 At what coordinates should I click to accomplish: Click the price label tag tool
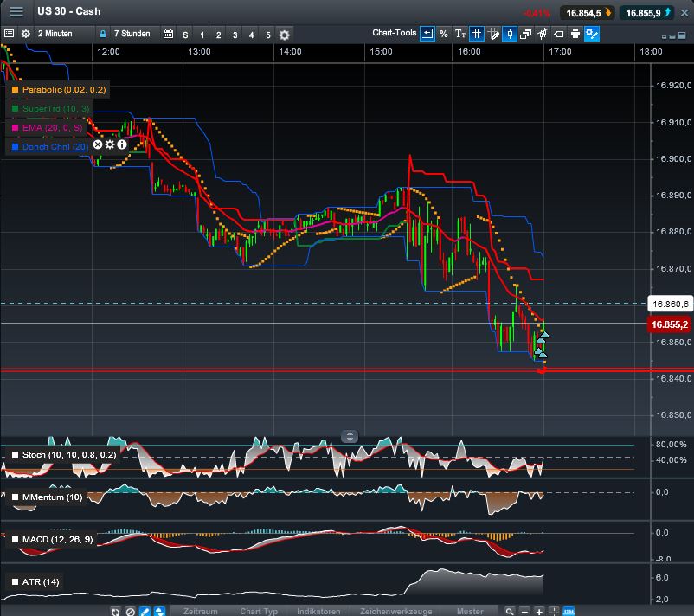coord(559,34)
